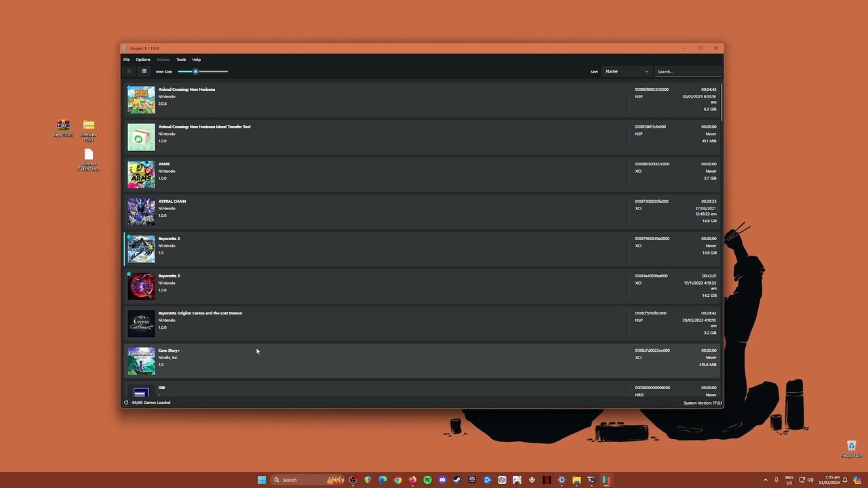868x488 pixels.
Task: Click the 14.2 GiB size of Bayonetta 3
Action: (709, 296)
